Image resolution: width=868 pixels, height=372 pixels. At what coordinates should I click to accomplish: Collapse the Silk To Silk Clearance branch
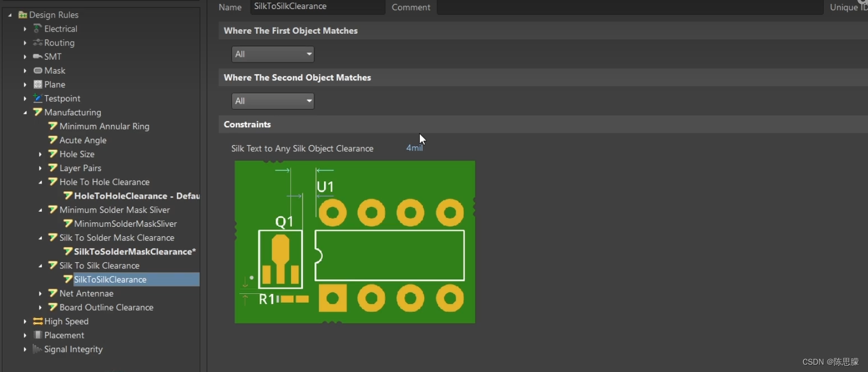click(x=40, y=266)
